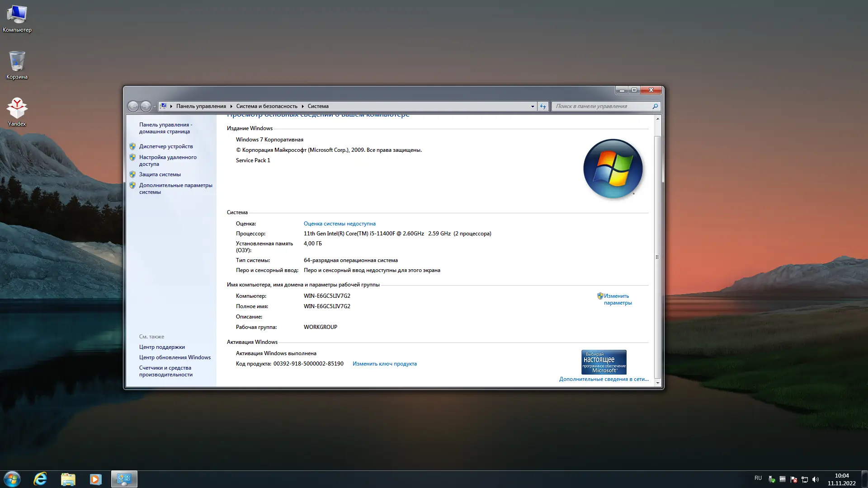Open the Компьютер desktop icon
The image size is (868, 488).
17,18
